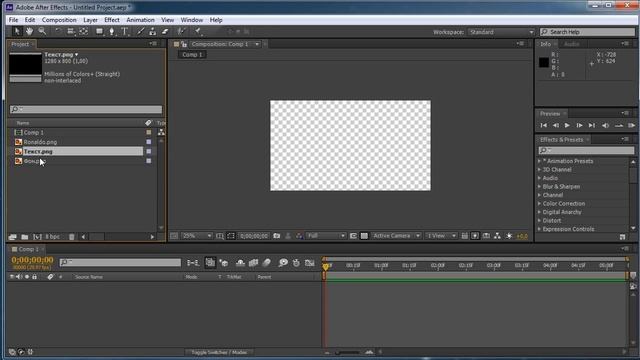Toggle the Transparency Grid in viewer
Screen dimensions: 640x360
point(364,236)
